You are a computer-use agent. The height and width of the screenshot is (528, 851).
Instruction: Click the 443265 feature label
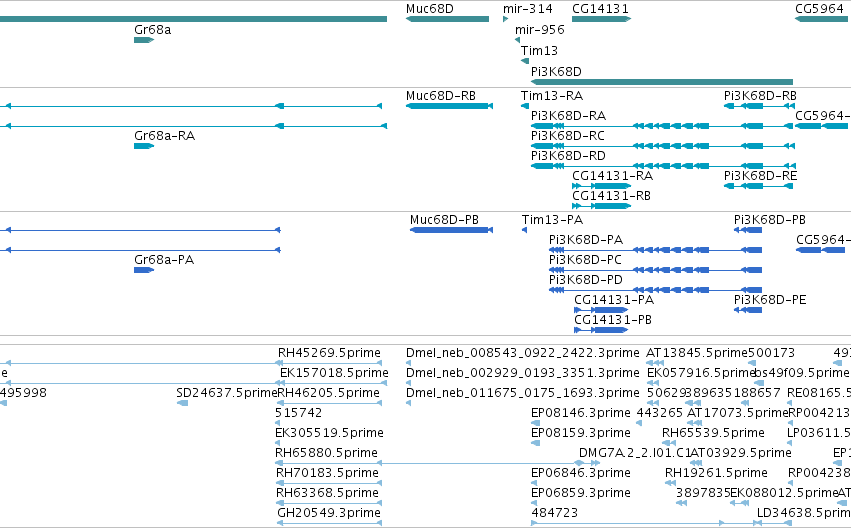tap(659, 413)
